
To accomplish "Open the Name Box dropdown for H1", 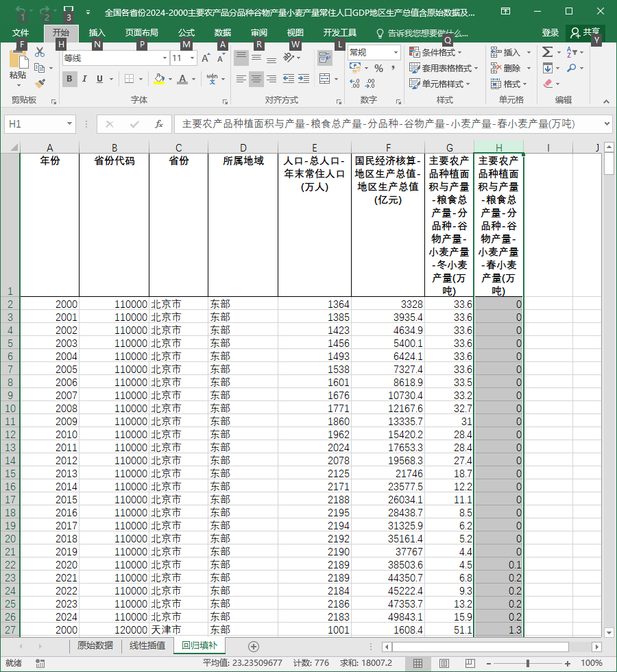I will pyautogui.click(x=69, y=124).
